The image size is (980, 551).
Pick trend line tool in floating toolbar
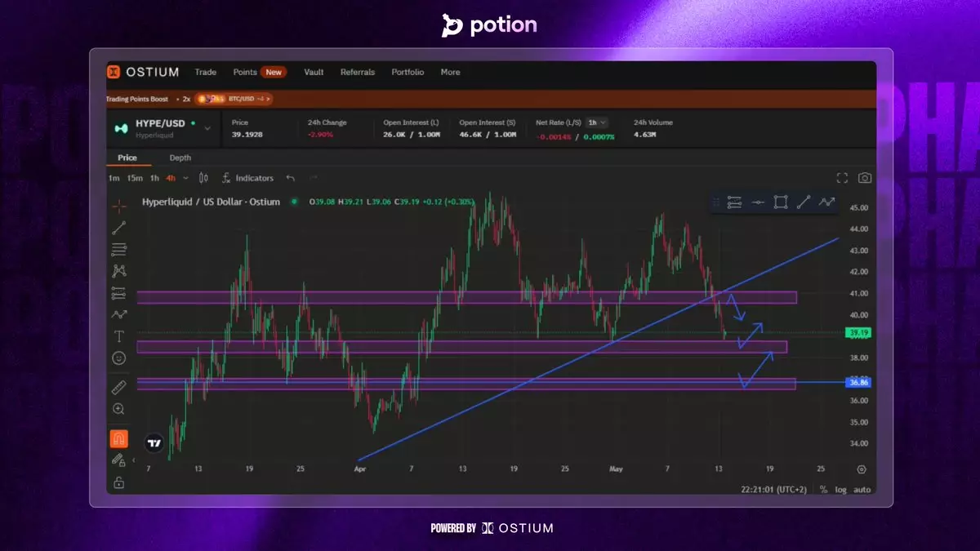(x=804, y=202)
